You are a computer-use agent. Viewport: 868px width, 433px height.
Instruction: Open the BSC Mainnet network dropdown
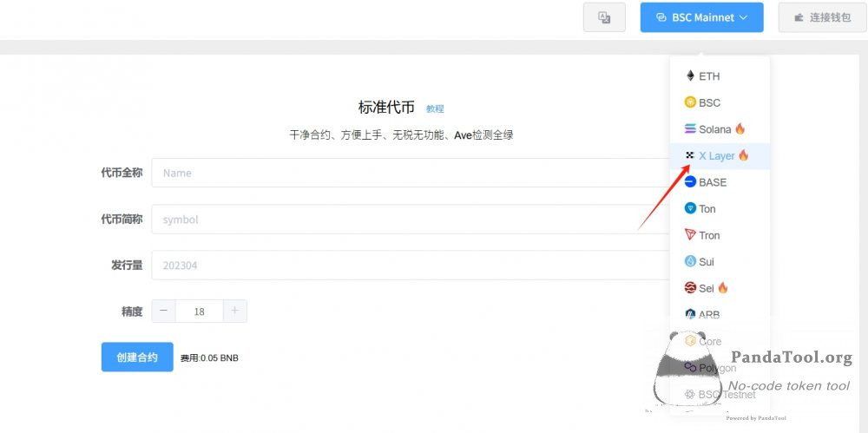pos(701,17)
